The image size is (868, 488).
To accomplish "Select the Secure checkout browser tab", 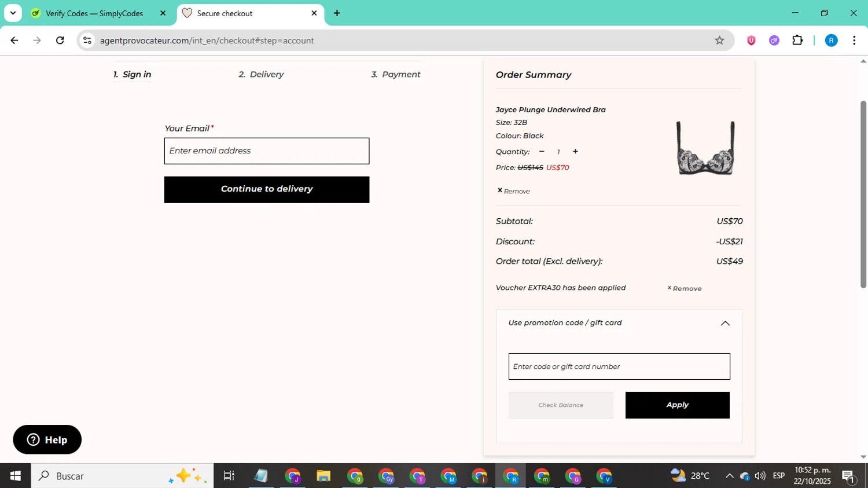I will coord(250,13).
